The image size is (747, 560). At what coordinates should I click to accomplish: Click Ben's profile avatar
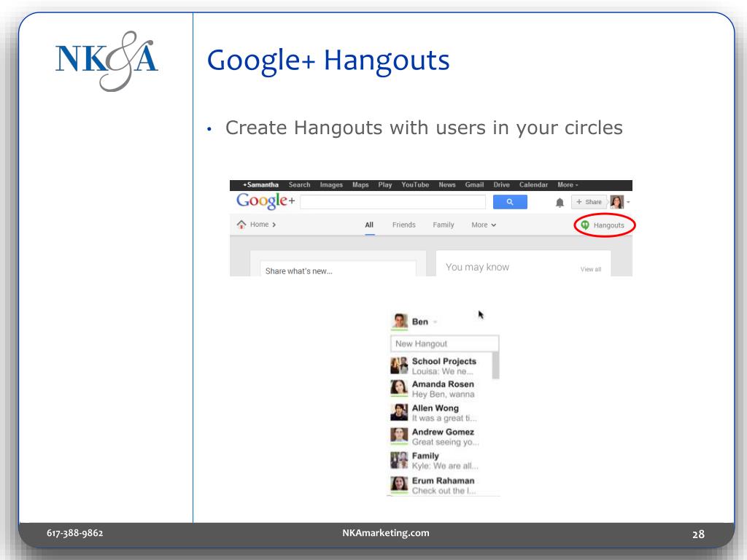[x=399, y=322]
